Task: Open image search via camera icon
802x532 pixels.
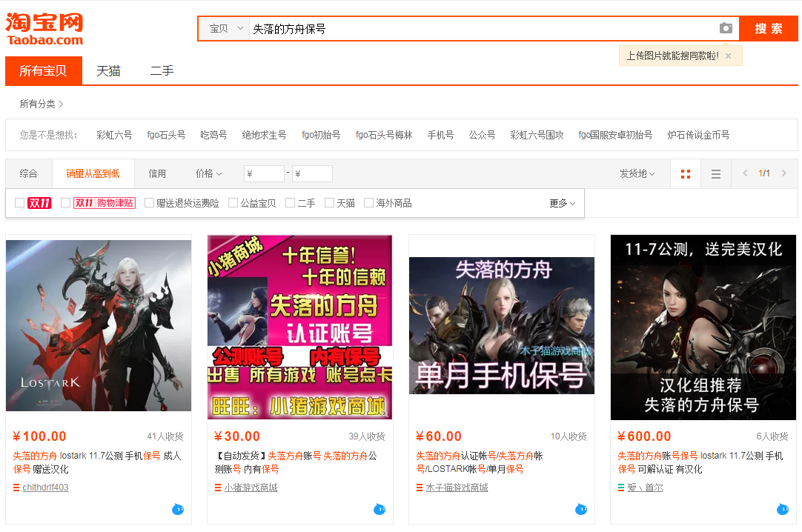Action: pyautogui.click(x=725, y=28)
